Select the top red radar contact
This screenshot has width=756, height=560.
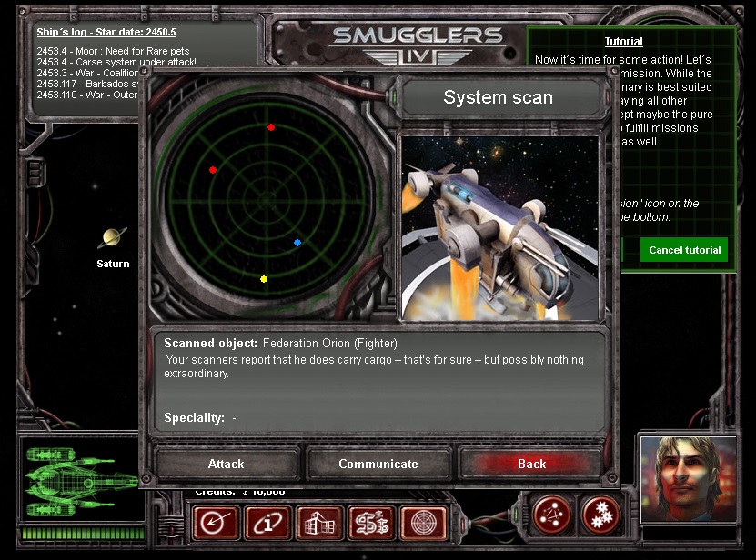[271, 127]
